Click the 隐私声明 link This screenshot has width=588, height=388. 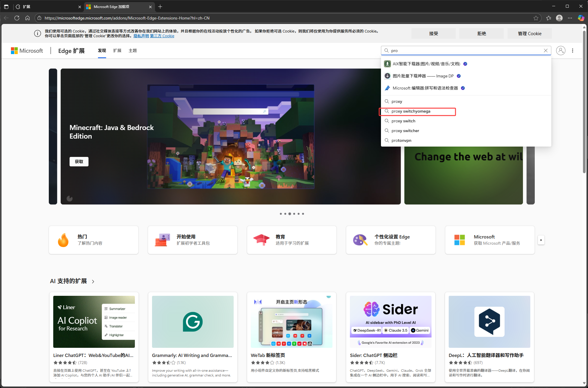tap(141, 36)
